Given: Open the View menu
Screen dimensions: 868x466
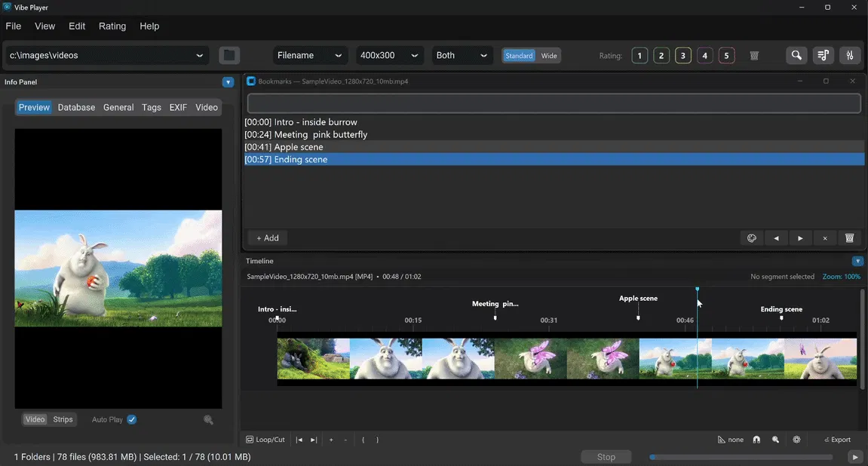Looking at the screenshot, I should (44, 26).
